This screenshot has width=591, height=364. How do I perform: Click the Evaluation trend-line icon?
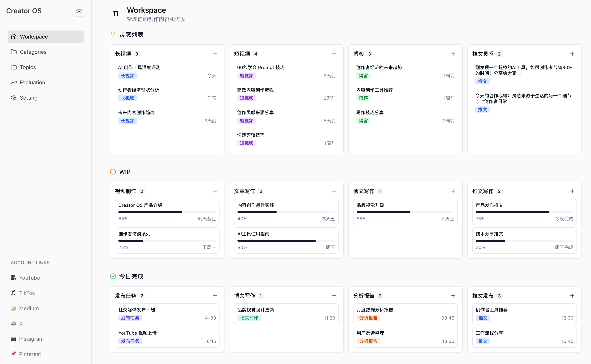[x=14, y=82]
